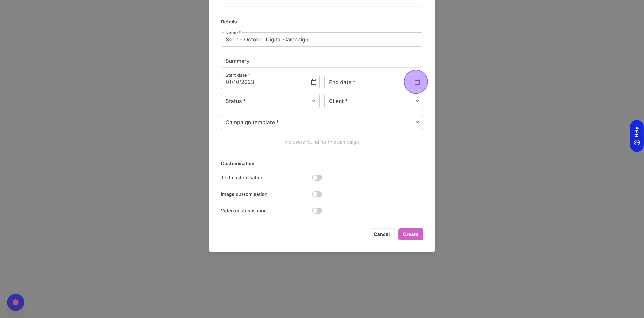Click the Customisation section label
The height and width of the screenshot is (318, 644).
[237, 163]
